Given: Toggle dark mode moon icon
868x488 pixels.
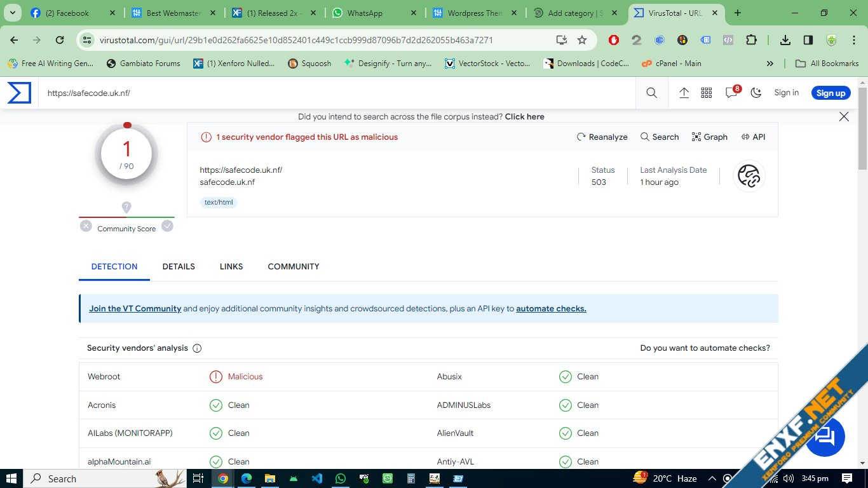Looking at the screenshot, I should coord(756,93).
